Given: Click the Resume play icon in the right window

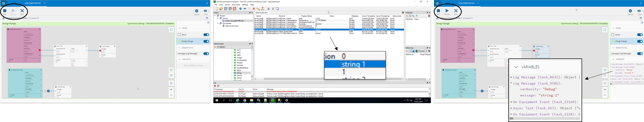Looking at the screenshot, I should pyautogui.click(x=447, y=11).
